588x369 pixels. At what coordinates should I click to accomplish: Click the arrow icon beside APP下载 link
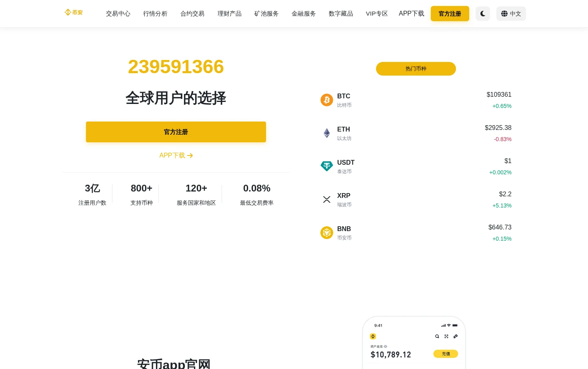pos(190,156)
